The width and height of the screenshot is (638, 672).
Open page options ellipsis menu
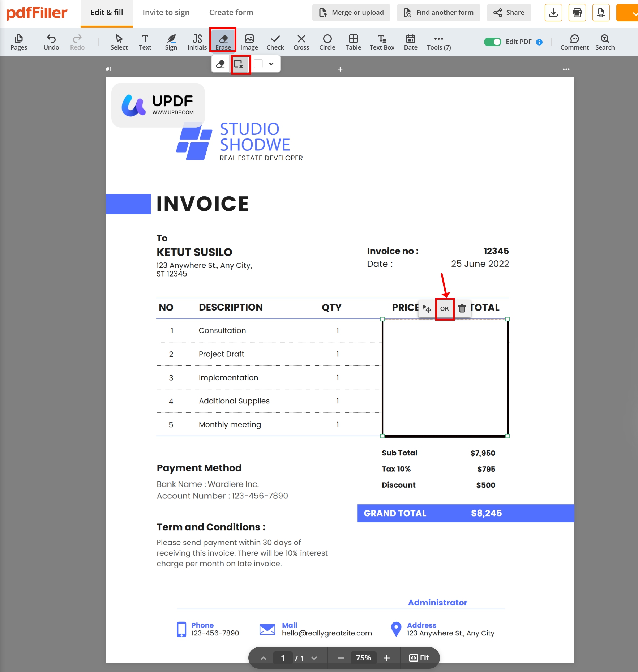566,69
